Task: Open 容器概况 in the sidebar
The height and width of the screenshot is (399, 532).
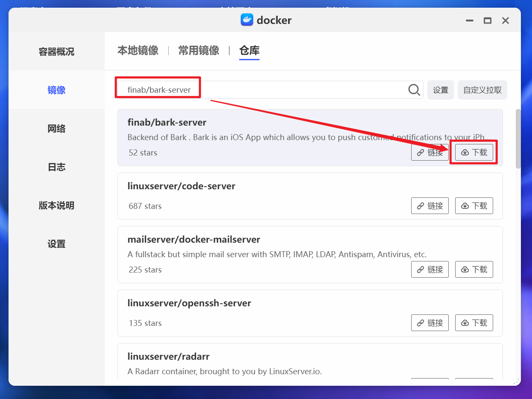Action: [x=56, y=52]
